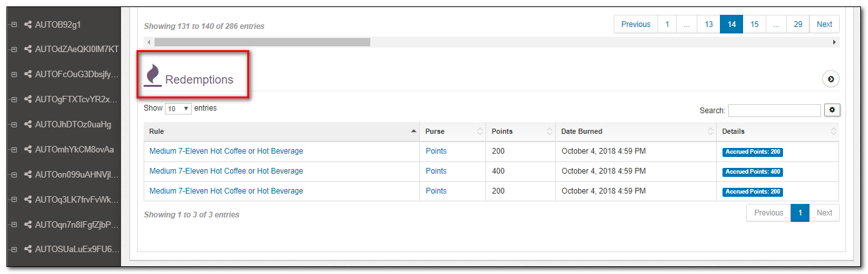Screen dimensions: 868x274
Task: Click share icon next to AUTOmhYkCM8ovAa
Action: pyautogui.click(x=28, y=150)
